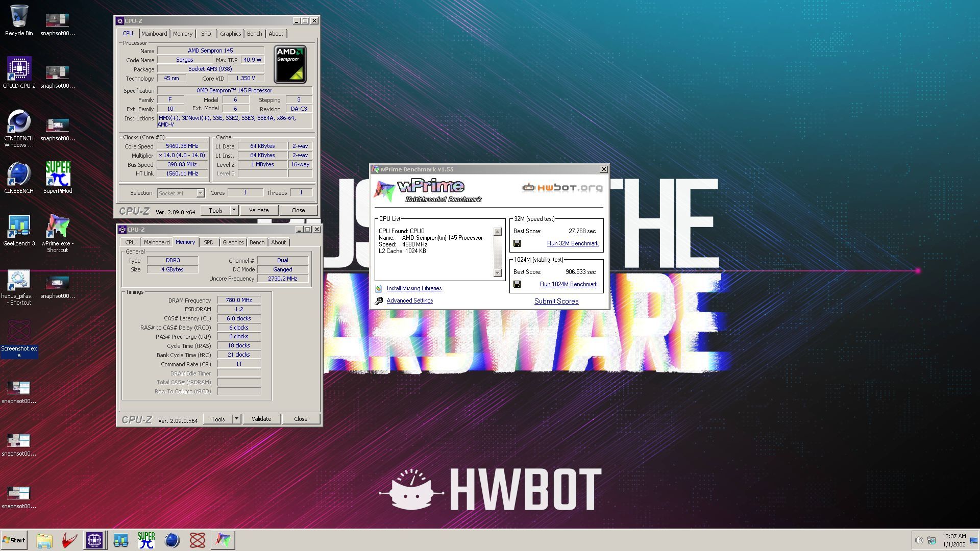Open the hexus_pifas Shortcut desktop icon
The height and width of the screenshot is (551, 980).
click(19, 287)
